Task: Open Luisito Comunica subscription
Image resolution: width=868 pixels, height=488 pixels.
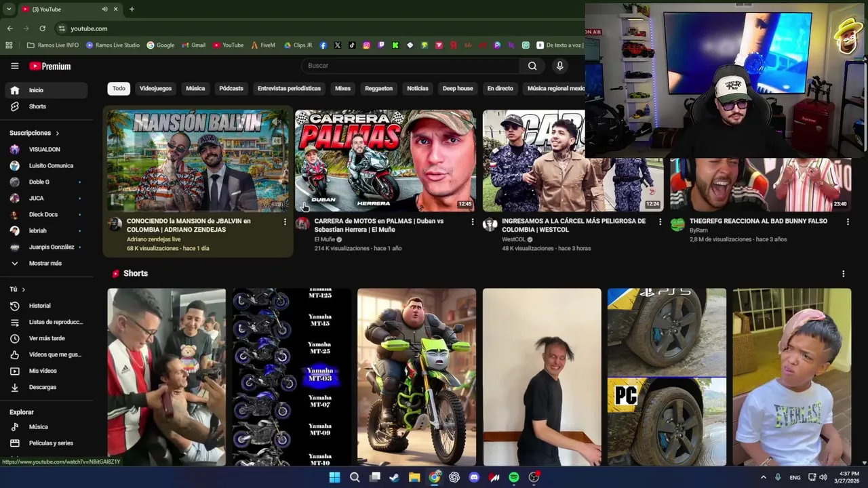Action: [46, 165]
